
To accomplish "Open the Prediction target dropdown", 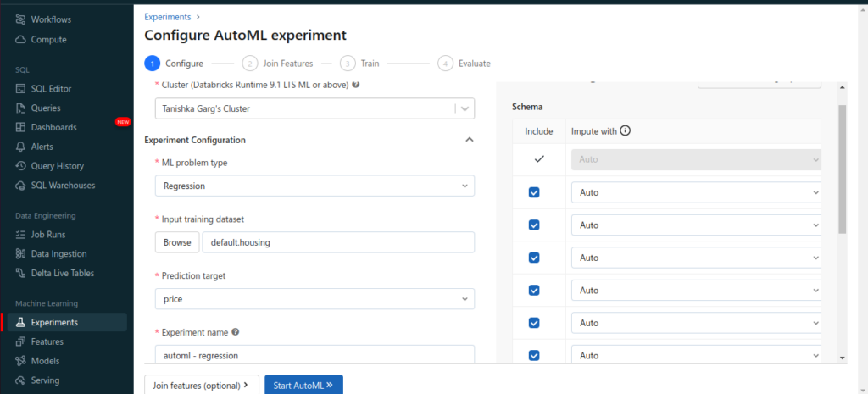I will pyautogui.click(x=314, y=299).
